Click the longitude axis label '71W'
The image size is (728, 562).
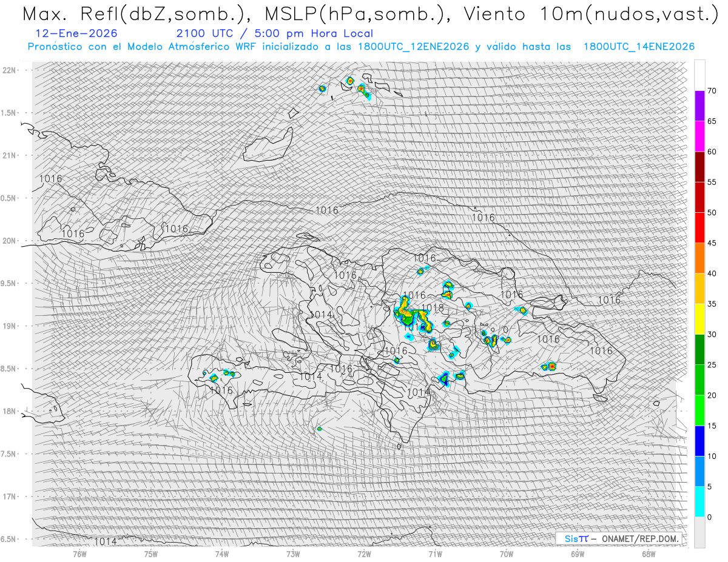coord(435,554)
